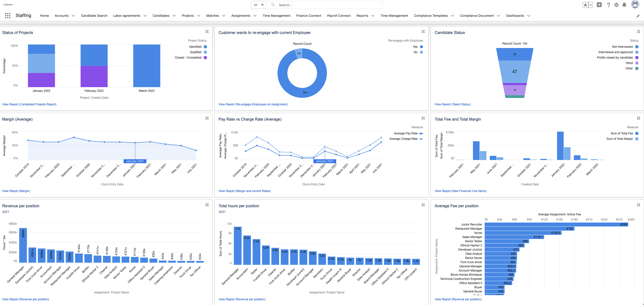
Task: Expand the Margin (Average) chart
Action: 207,118
